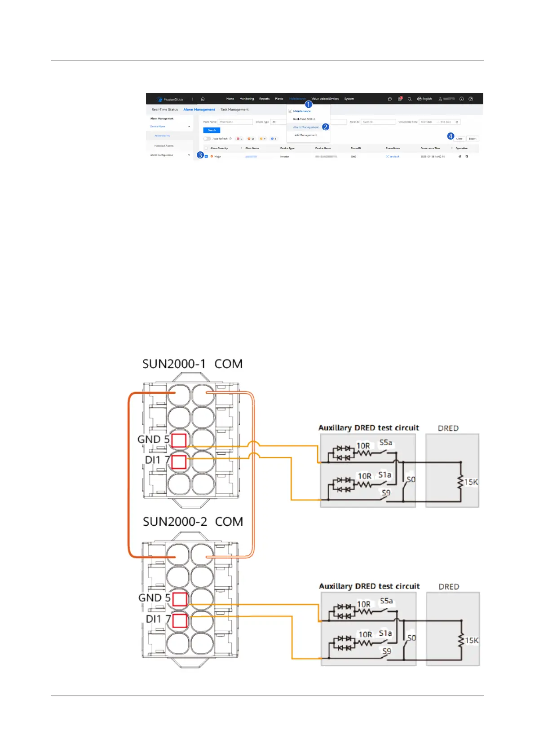Click the FusionSolar logo
The image size is (535, 756).
[170, 99]
